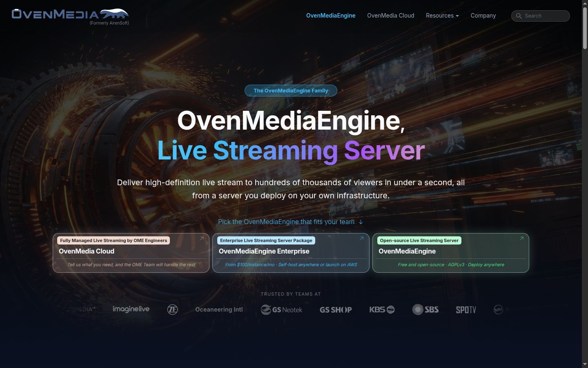Click 'Fully Managed Live Streaming by OME Engineers' badge
The height and width of the screenshot is (368, 588).
pyautogui.click(x=114, y=240)
